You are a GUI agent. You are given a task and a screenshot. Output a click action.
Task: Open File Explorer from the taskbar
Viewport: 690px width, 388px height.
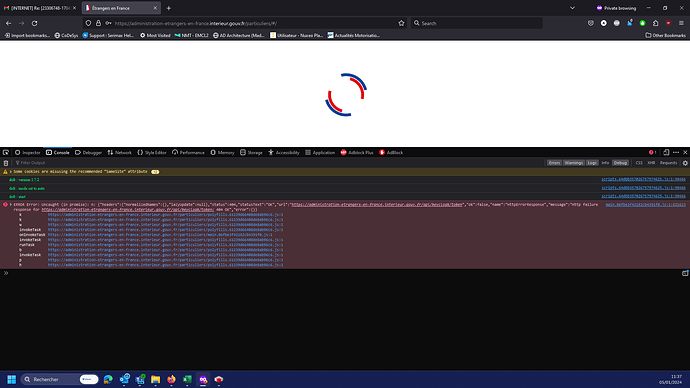click(x=155, y=379)
